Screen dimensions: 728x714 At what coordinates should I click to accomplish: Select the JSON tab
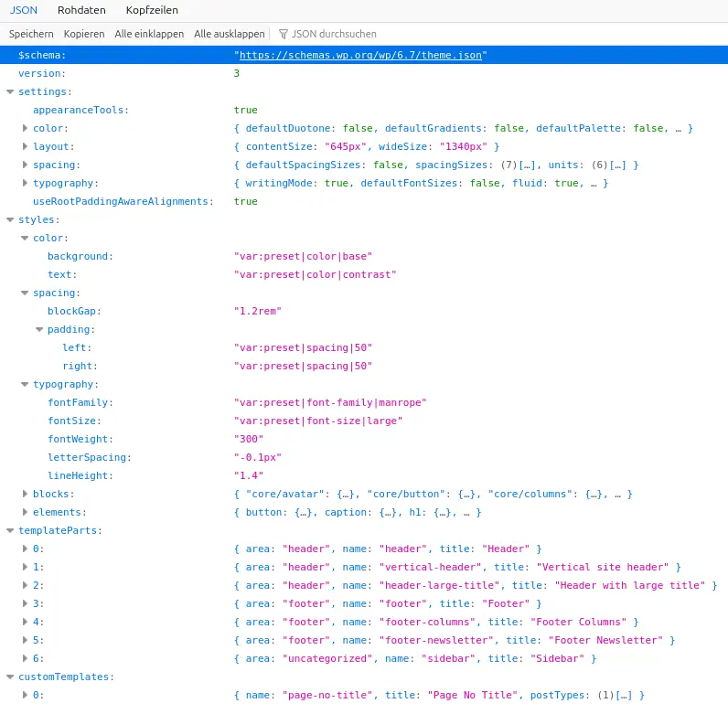23,10
